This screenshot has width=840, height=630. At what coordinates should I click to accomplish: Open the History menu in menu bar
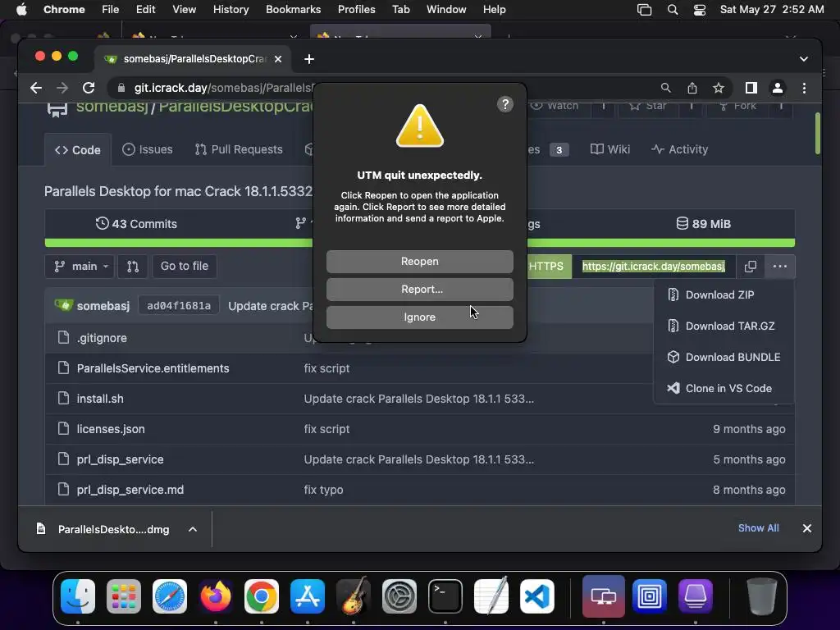point(231,10)
